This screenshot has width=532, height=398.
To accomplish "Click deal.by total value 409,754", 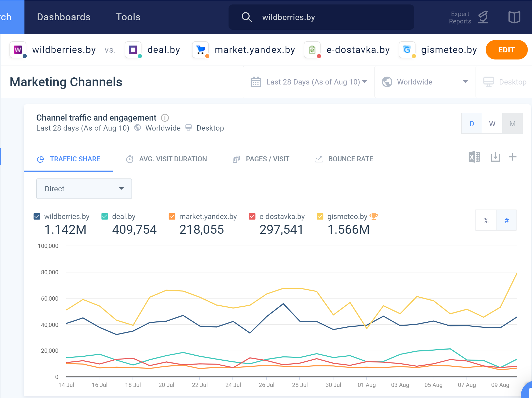I will [x=134, y=229].
